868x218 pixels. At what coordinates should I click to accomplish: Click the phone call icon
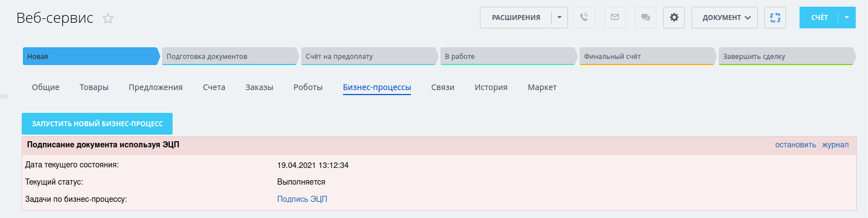point(583,17)
